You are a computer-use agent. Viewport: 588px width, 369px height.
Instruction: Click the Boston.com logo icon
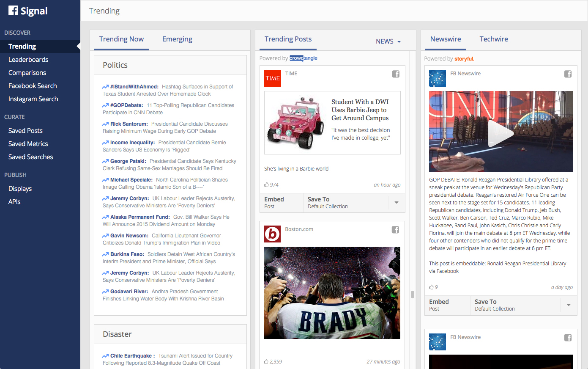(272, 234)
